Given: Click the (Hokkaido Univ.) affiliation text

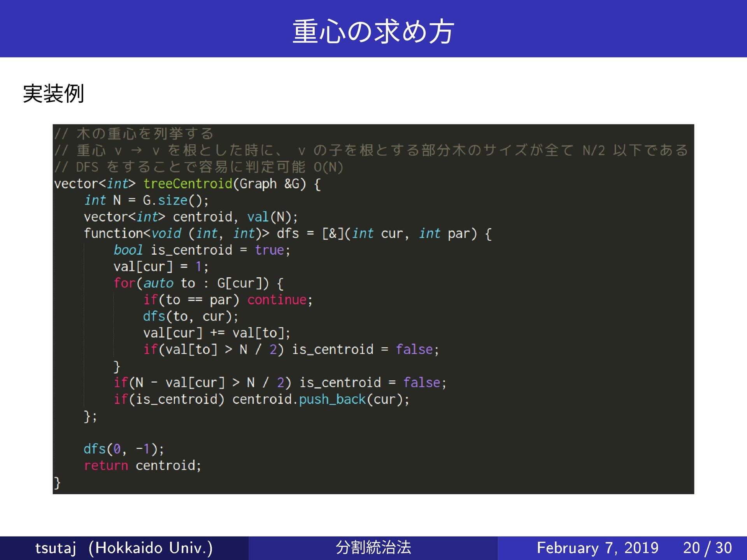Looking at the screenshot, I should 151,548.
